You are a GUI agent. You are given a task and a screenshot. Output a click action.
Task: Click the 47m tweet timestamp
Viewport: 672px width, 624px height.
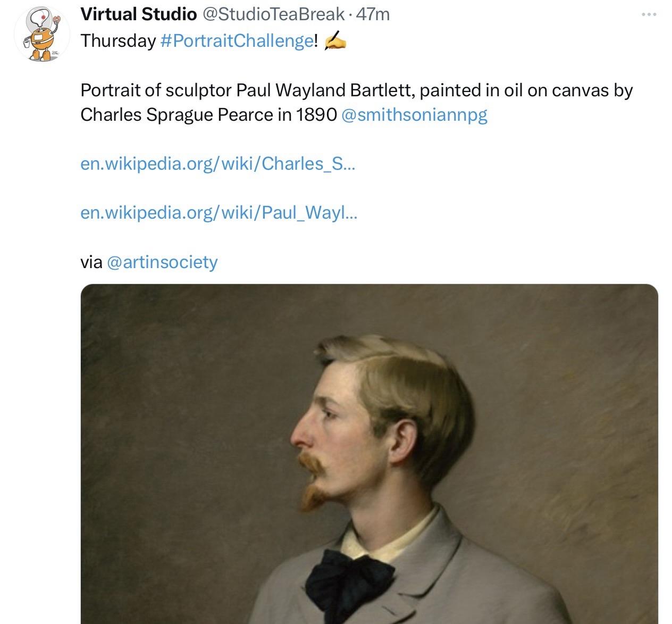click(373, 14)
